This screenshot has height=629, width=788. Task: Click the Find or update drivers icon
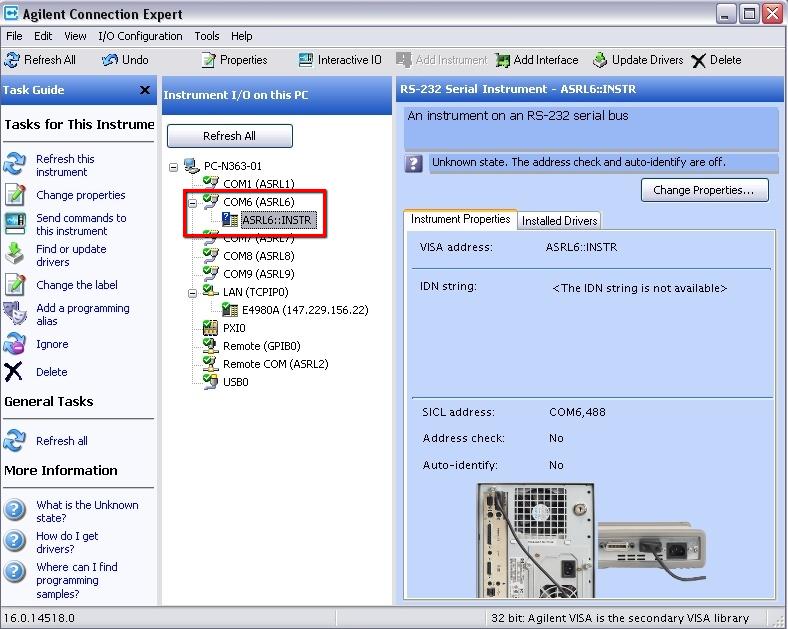pyautogui.click(x=15, y=254)
